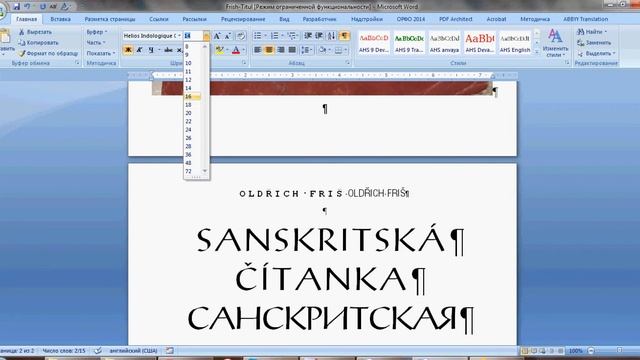
Task: Open the font color dropdown arrow
Action: coord(244,50)
